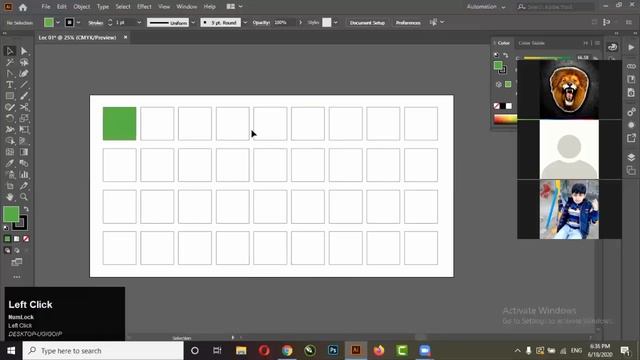The width and height of the screenshot is (640, 360).
Task: Click the toolbar green Fill swatch
Action: (11, 214)
